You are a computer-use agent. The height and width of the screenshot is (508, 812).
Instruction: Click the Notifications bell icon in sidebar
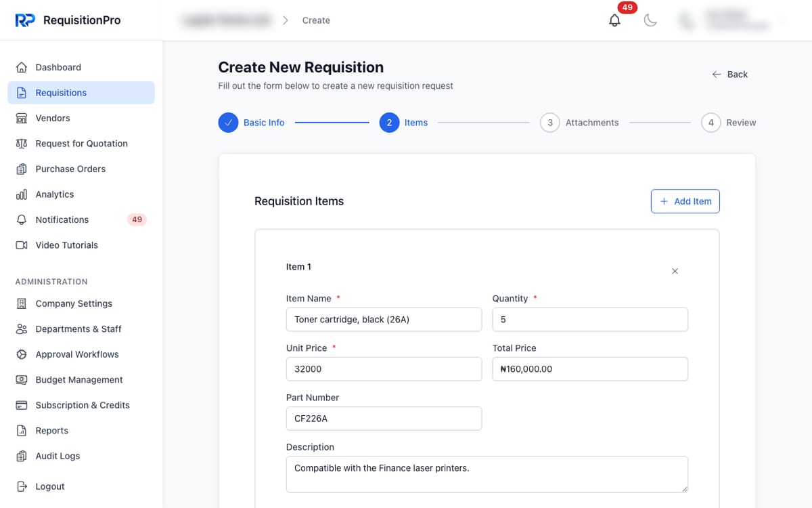pyautogui.click(x=22, y=220)
